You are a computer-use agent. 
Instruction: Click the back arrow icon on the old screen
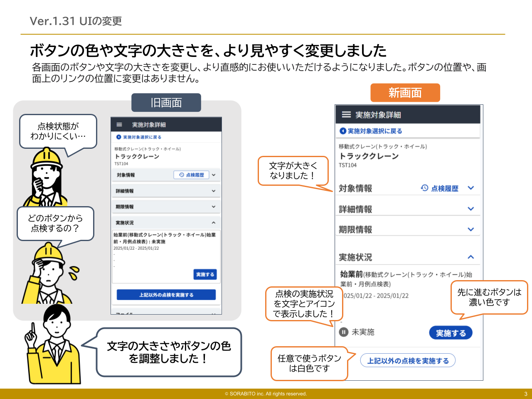[118, 137]
